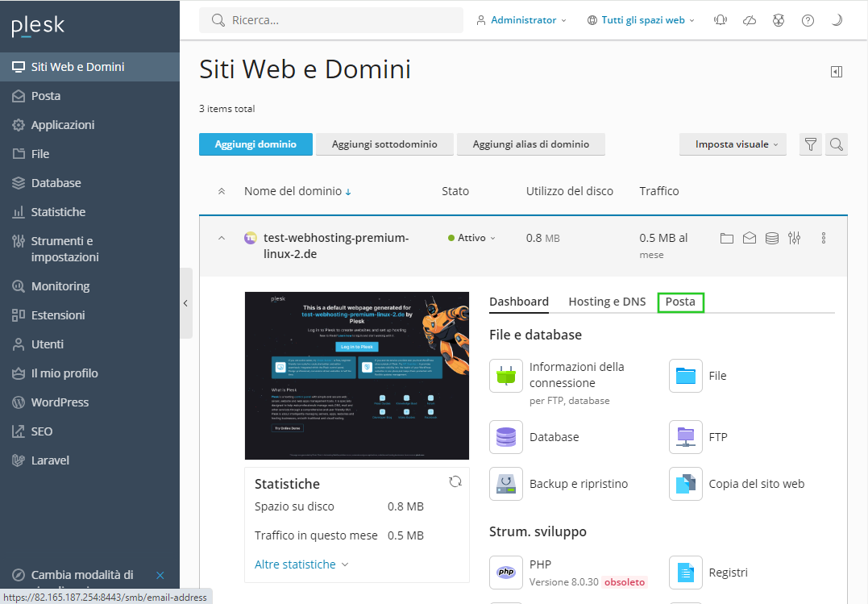Open domain file manager folder icon
Viewport: 868px width, 604px height.
point(727,238)
